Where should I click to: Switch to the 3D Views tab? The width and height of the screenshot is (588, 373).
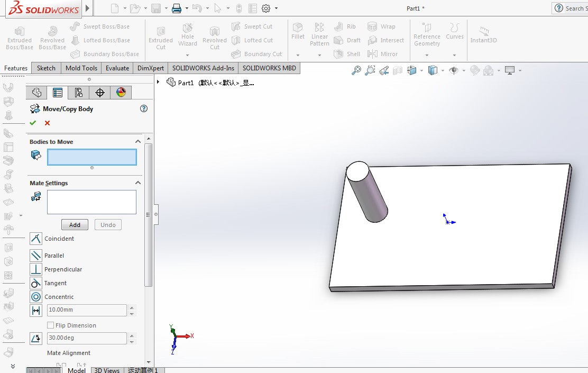click(107, 370)
